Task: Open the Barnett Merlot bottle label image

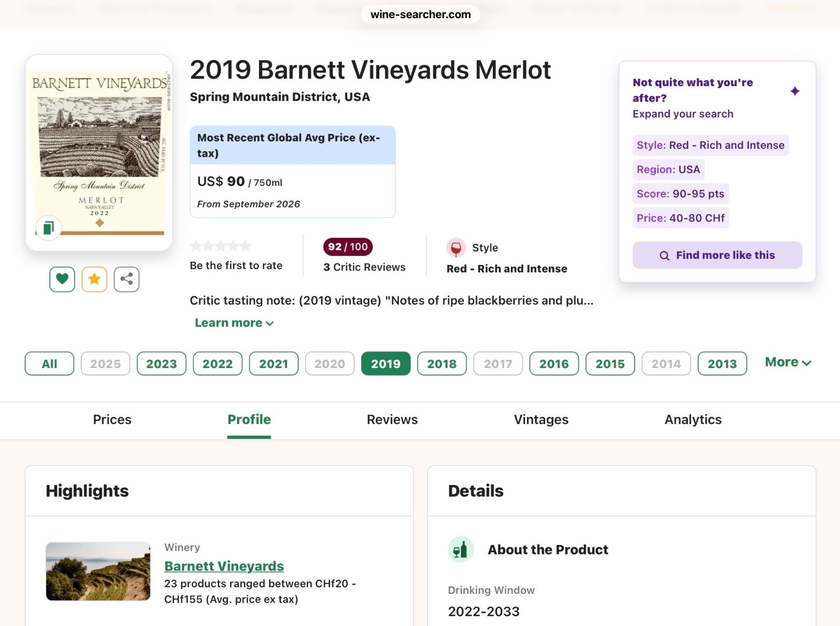Action: point(99,153)
